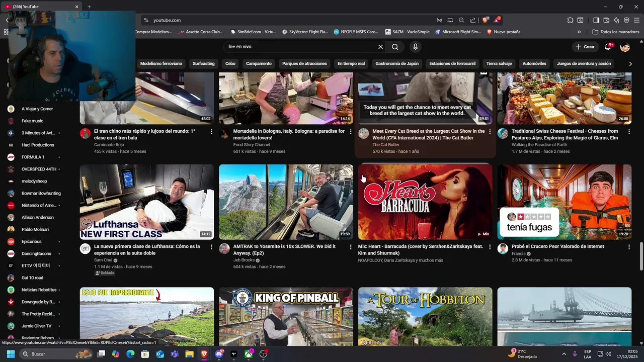
Task: Open the Jeb Brooks channel link
Action: pos(245,260)
